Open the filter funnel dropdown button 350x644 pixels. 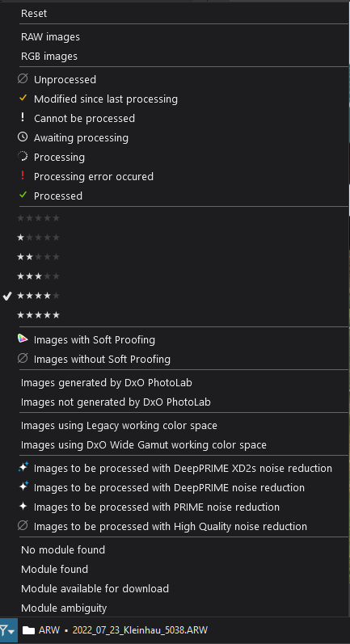8,630
